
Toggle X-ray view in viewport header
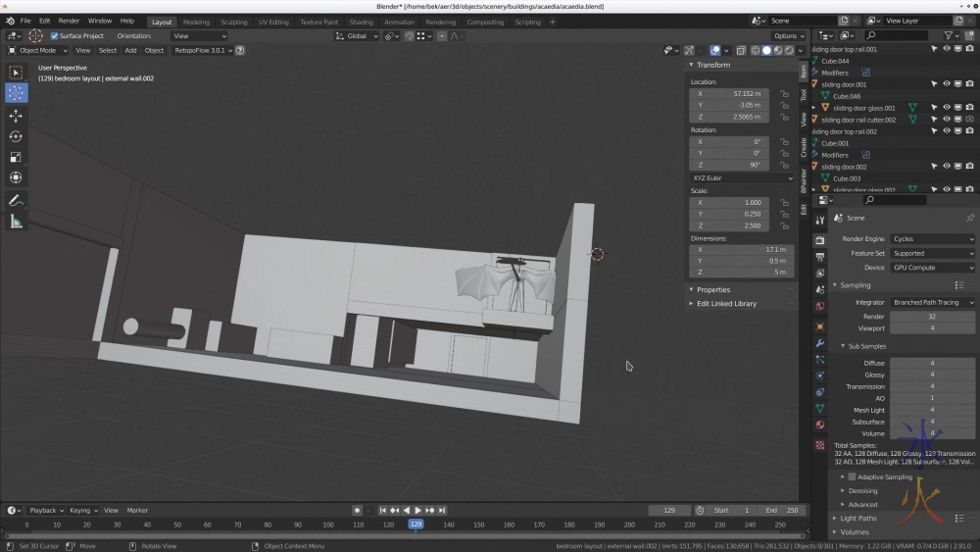point(742,50)
